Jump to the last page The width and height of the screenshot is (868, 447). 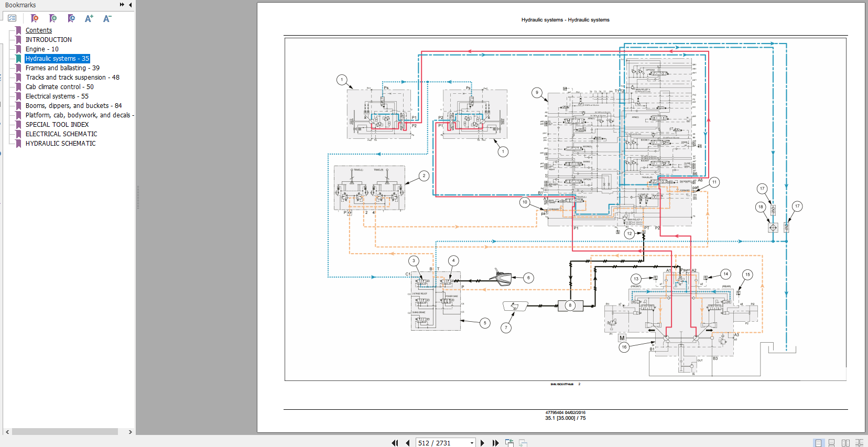495,443
